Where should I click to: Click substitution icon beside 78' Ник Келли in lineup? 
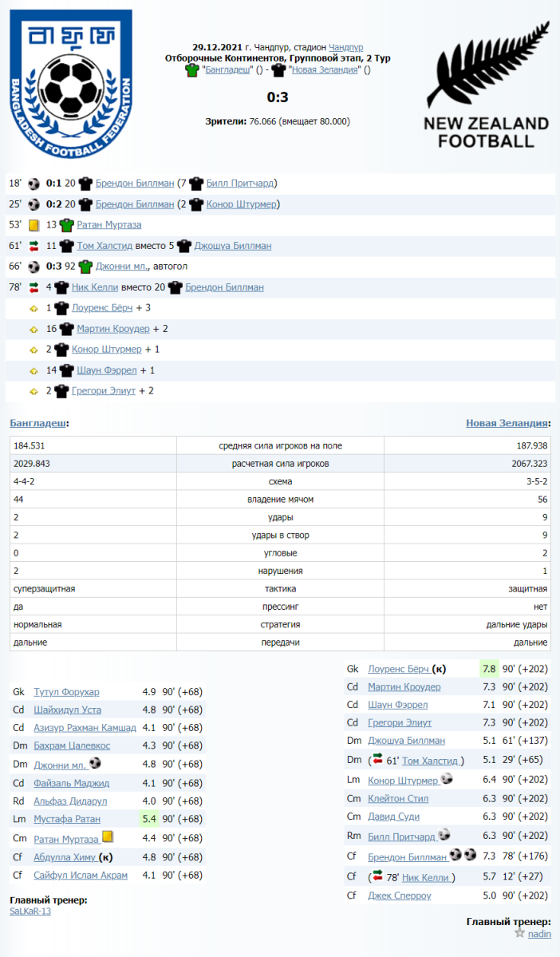pos(377,876)
